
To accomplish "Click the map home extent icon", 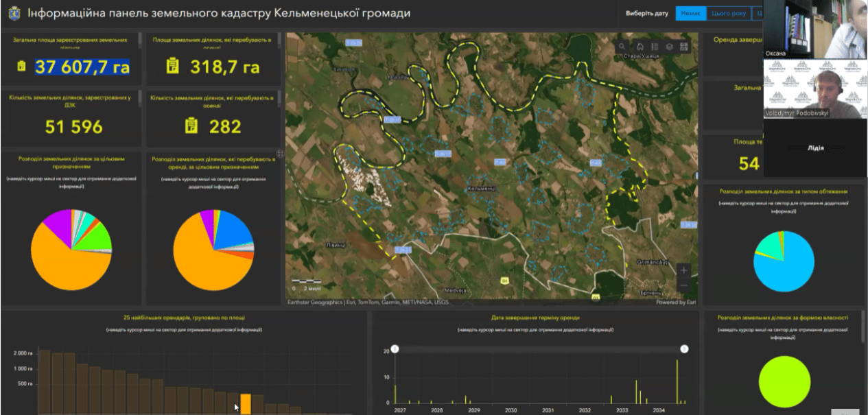I will click(640, 47).
